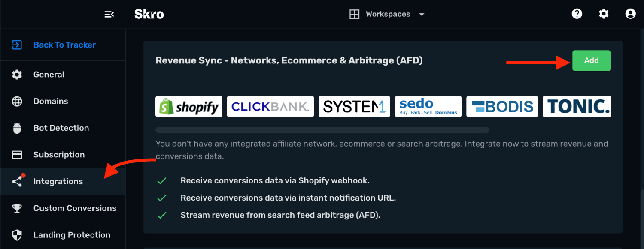
Task: Click text 'Stream revenue from search feed arbitrage (AFD).'
Action: click(280, 215)
